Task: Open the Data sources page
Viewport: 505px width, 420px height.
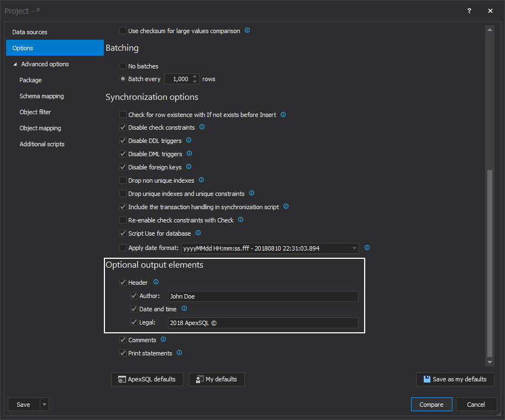Action: point(30,32)
